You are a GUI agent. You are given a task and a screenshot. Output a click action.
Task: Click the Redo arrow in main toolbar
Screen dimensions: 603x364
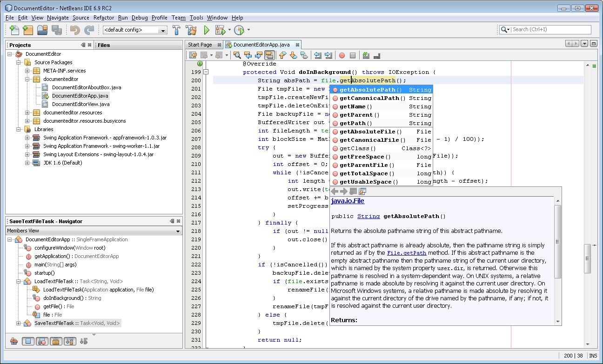(x=89, y=30)
